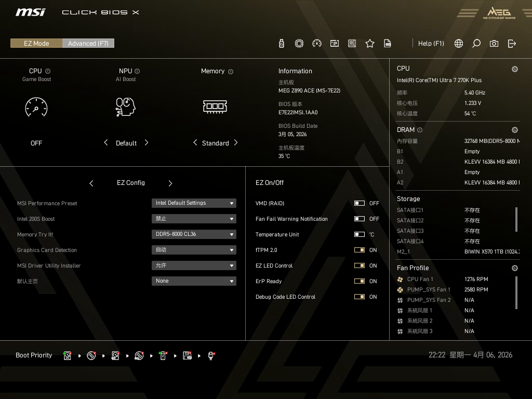Show DRAM info circle icon
The image size is (532, 399).
tap(420, 130)
